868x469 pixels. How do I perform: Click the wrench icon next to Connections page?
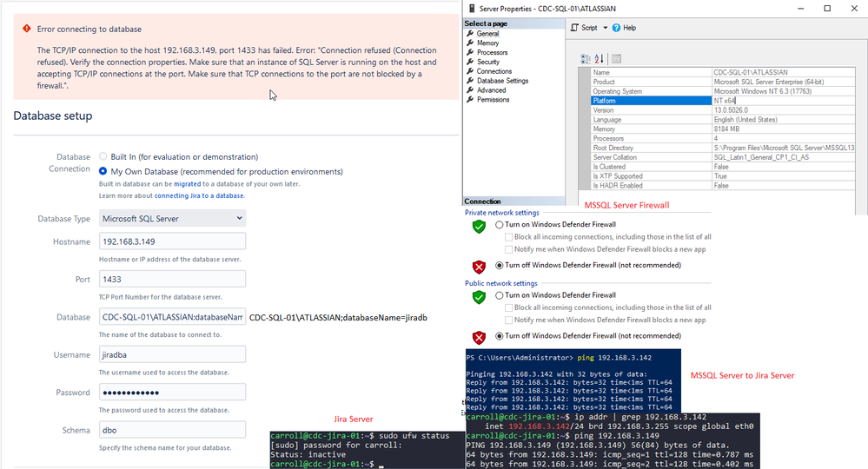[470, 71]
